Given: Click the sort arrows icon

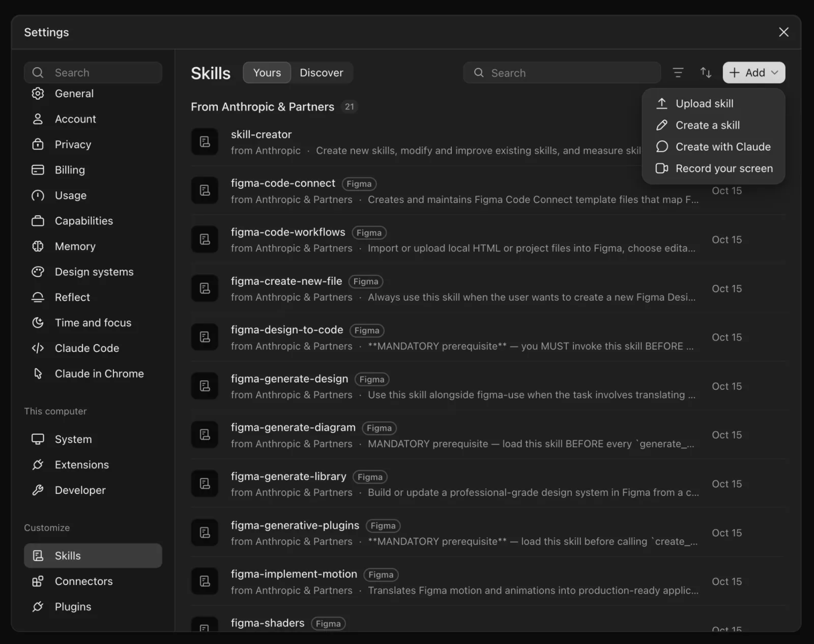Looking at the screenshot, I should click(706, 73).
